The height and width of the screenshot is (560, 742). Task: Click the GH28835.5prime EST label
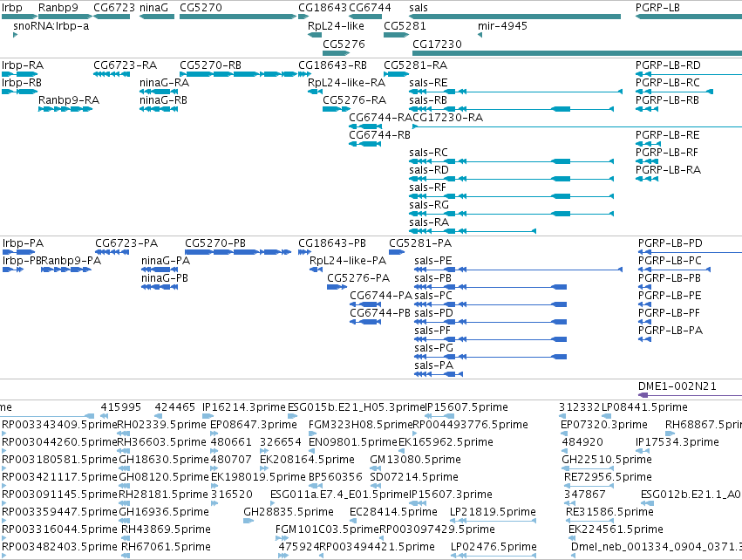click(x=289, y=512)
